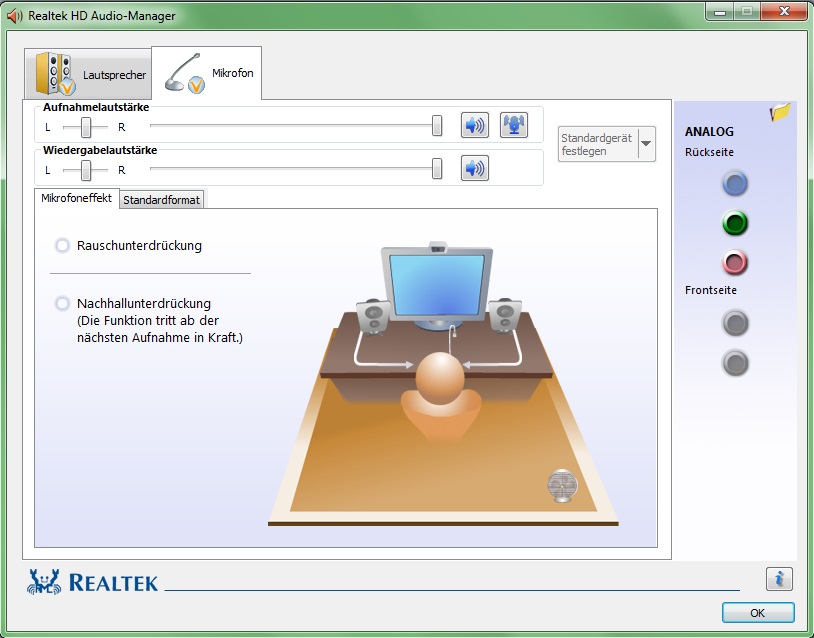Click the Wiedergabelautstärke L/R balance slider
Viewport: 814px width, 638px height.
pyautogui.click(x=86, y=170)
